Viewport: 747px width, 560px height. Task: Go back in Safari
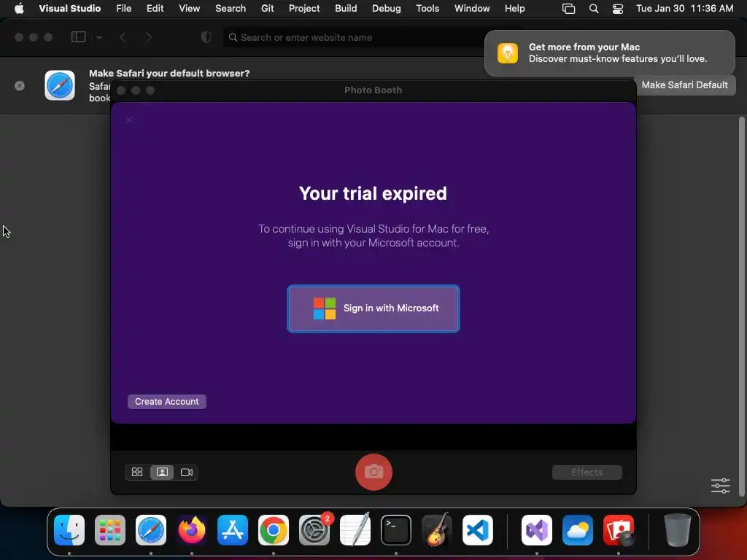pos(123,37)
